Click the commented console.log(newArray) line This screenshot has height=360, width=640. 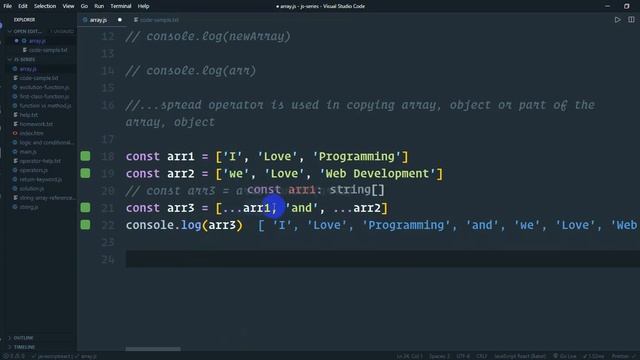(x=208, y=36)
